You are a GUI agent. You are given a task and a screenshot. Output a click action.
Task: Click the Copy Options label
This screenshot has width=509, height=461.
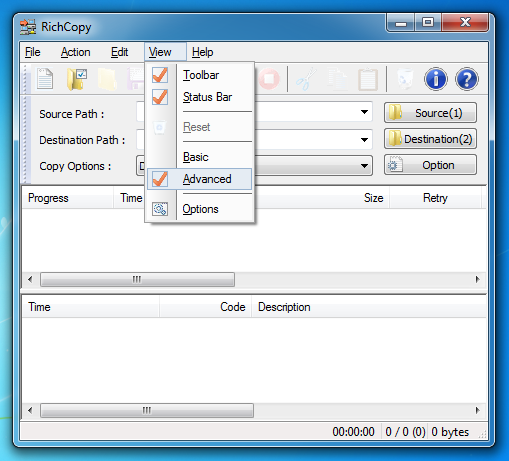[75, 166]
